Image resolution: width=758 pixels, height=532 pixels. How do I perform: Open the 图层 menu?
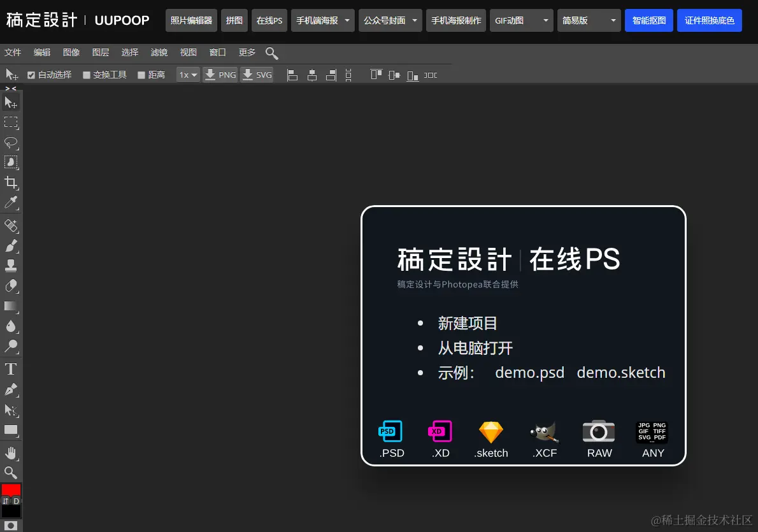[101, 52]
